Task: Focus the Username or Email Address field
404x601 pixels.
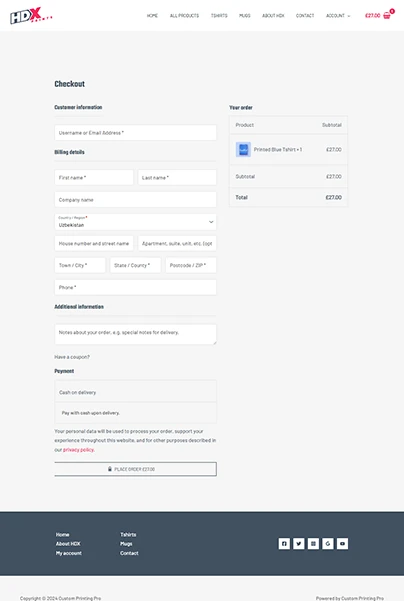Action: (135, 133)
